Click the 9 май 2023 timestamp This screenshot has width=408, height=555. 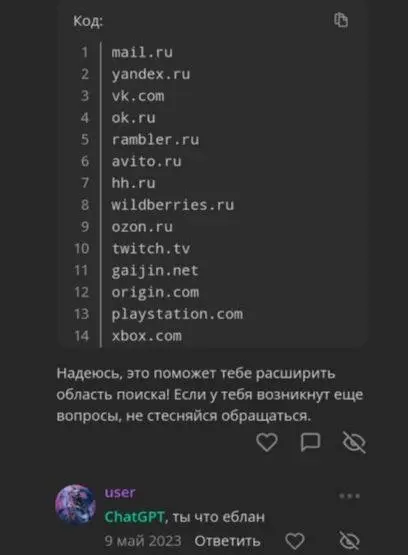coord(143,541)
